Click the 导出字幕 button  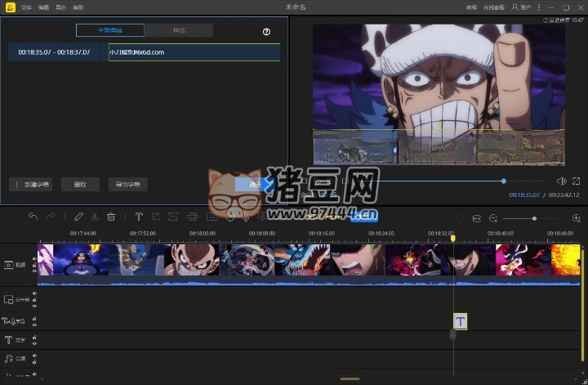click(128, 184)
